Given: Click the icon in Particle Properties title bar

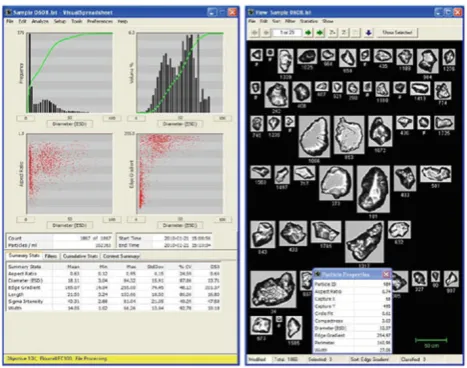Looking at the screenshot, I should (317, 274).
